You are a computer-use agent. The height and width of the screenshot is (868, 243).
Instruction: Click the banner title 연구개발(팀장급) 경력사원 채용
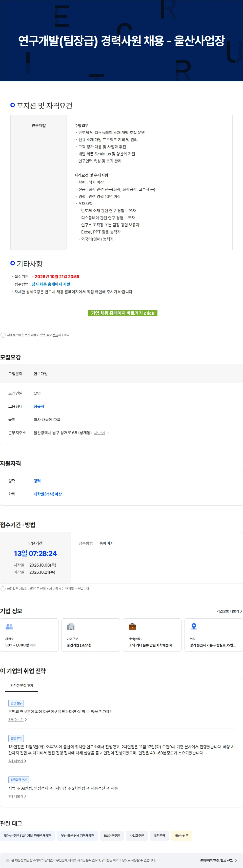(121, 41)
